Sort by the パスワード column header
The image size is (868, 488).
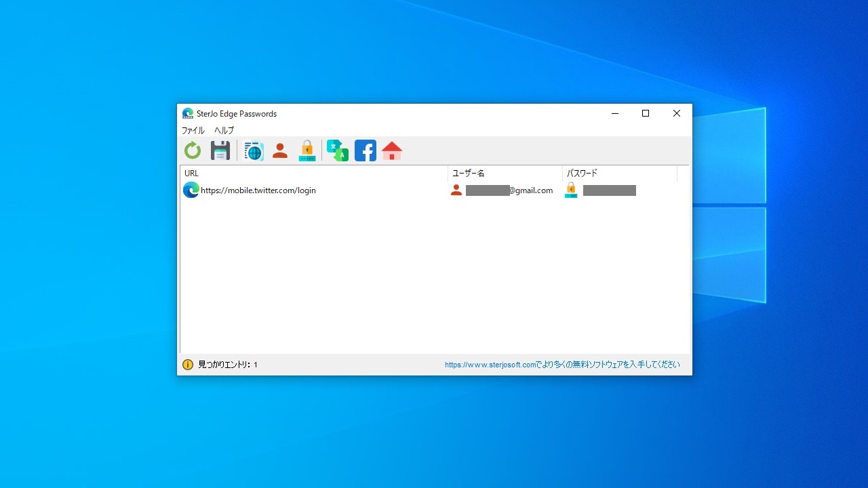(620, 174)
